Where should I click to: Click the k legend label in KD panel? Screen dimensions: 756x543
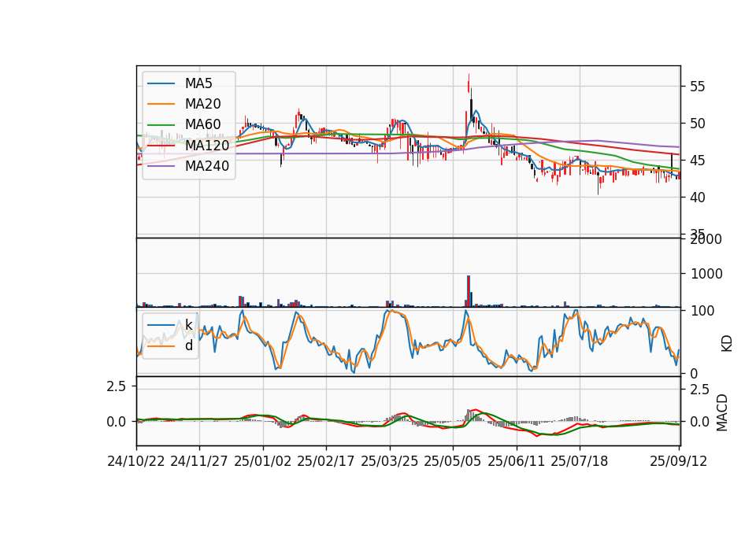[189, 325]
